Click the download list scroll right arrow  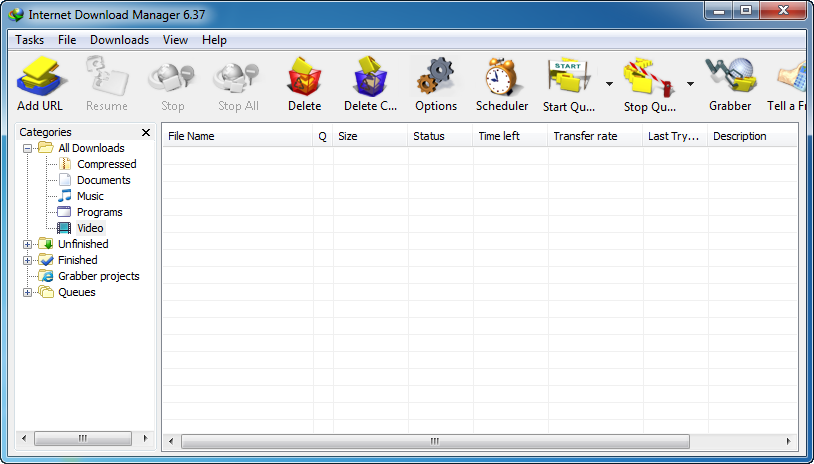tap(789, 442)
